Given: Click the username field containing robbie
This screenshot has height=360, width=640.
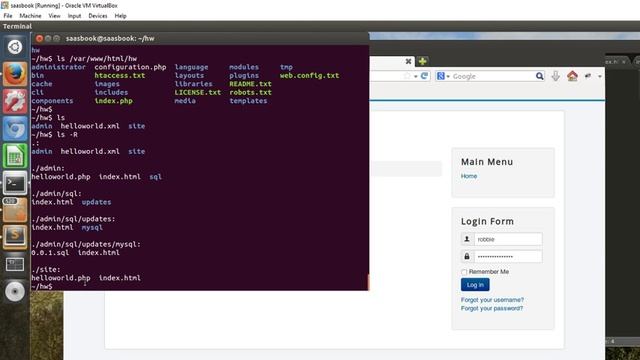Looking at the screenshot, I should point(508,239).
